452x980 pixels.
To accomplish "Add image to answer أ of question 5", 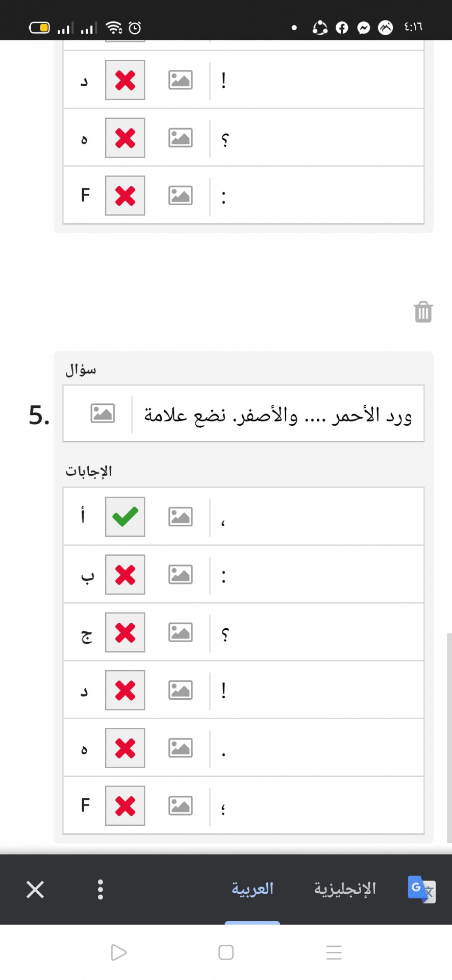I will (181, 517).
